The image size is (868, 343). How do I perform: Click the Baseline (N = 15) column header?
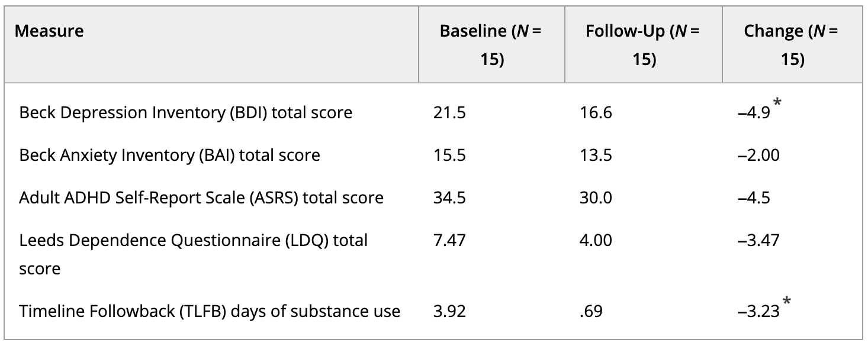pos(491,46)
